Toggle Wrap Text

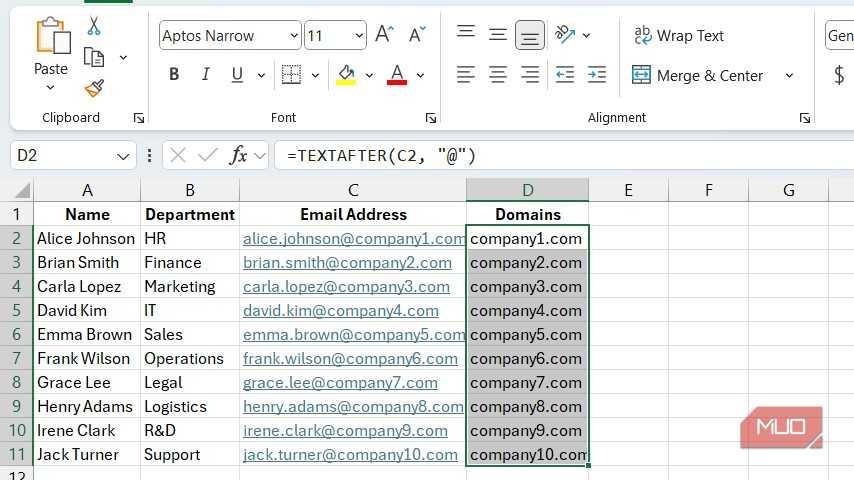tap(679, 35)
